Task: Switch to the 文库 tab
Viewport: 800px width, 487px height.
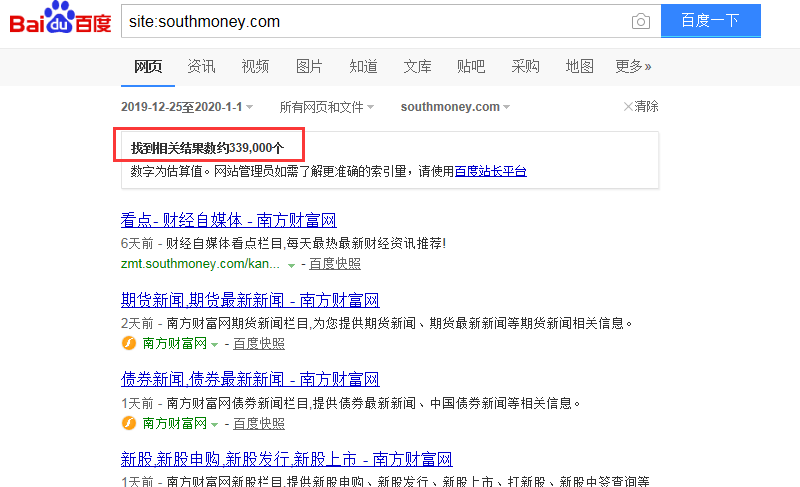Action: pyautogui.click(x=417, y=66)
